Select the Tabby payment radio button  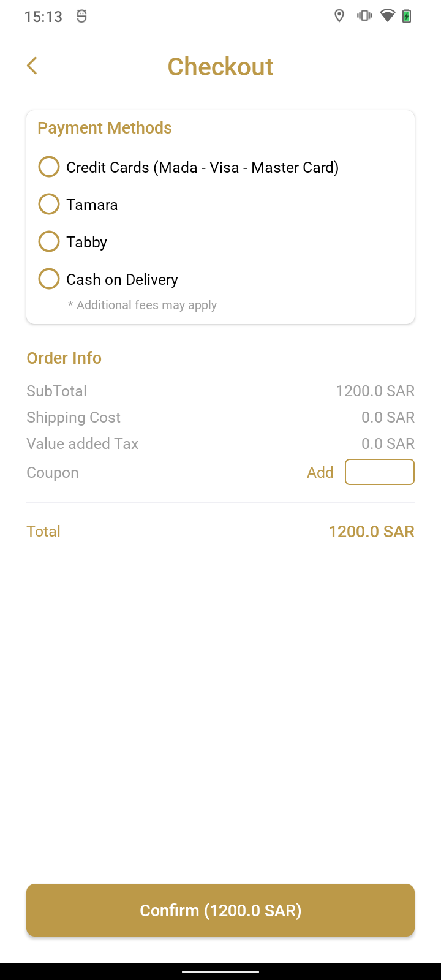pyautogui.click(x=49, y=241)
